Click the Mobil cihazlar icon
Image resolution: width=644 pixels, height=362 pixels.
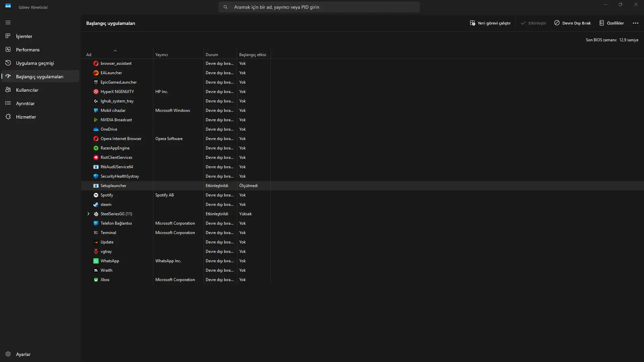96,110
